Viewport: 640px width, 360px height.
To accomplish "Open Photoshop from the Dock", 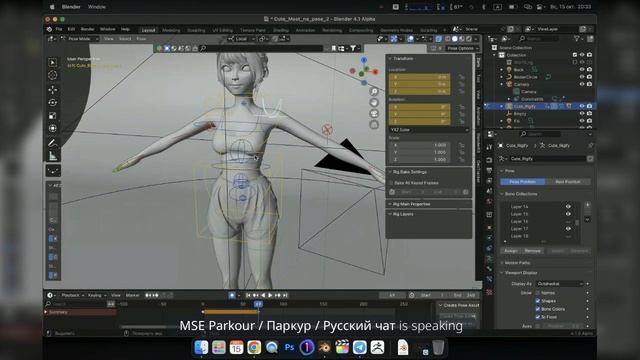I will tap(289, 347).
